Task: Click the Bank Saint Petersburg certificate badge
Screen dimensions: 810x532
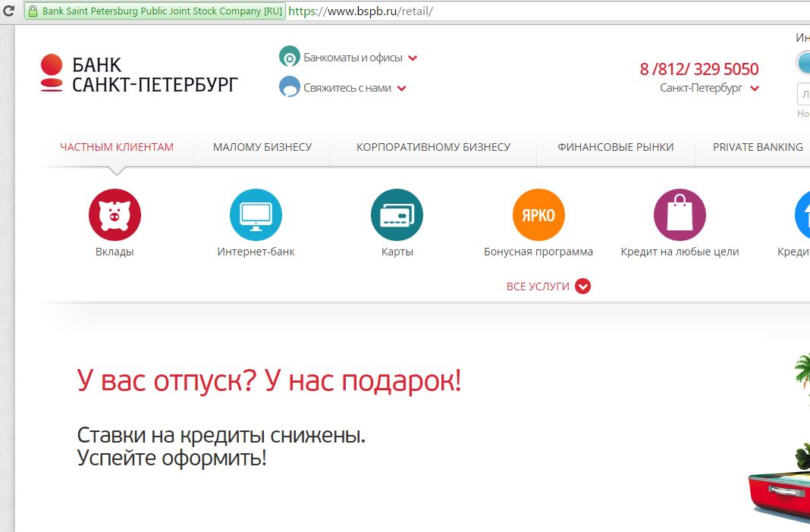Action: (155, 11)
